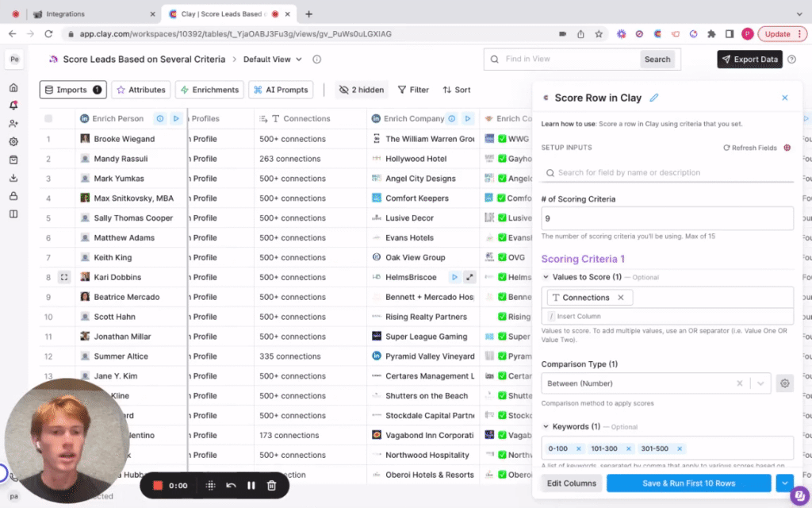The width and height of the screenshot is (812, 508).
Task: Toggle the 2 hidden columns visibility
Action: 362,90
